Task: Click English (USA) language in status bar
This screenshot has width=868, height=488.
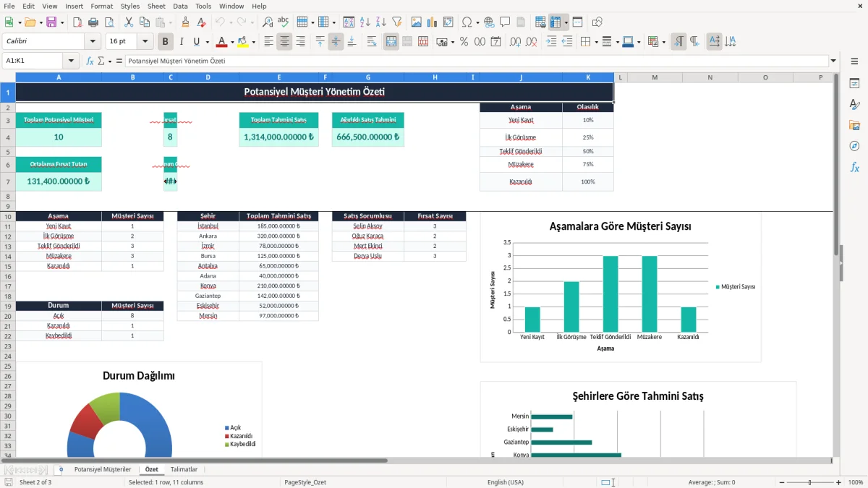Action: pos(506,482)
